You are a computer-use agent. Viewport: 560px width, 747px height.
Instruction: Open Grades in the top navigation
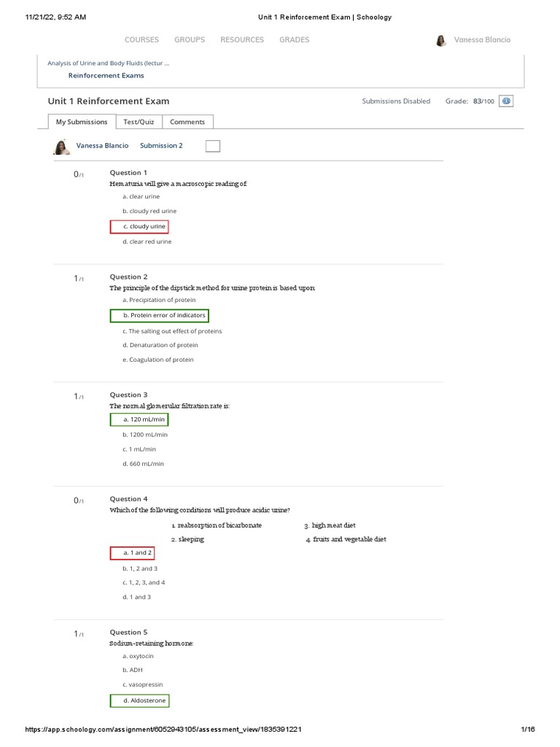[294, 40]
